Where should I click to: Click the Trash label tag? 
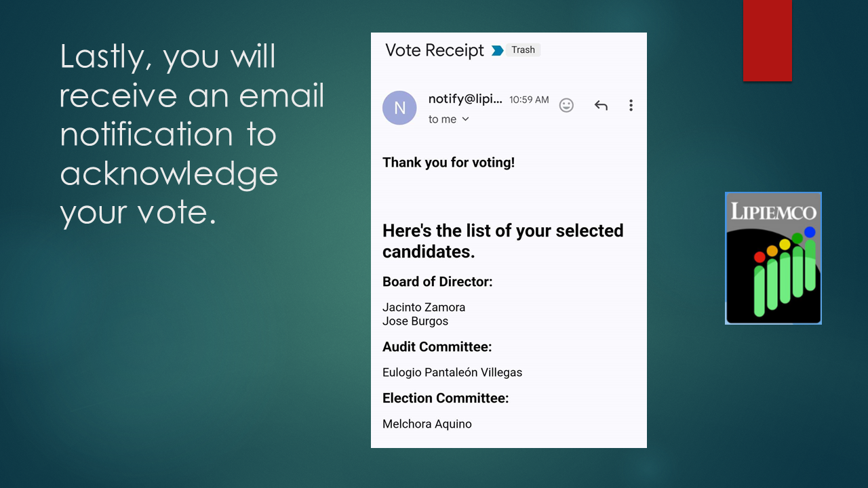point(523,49)
